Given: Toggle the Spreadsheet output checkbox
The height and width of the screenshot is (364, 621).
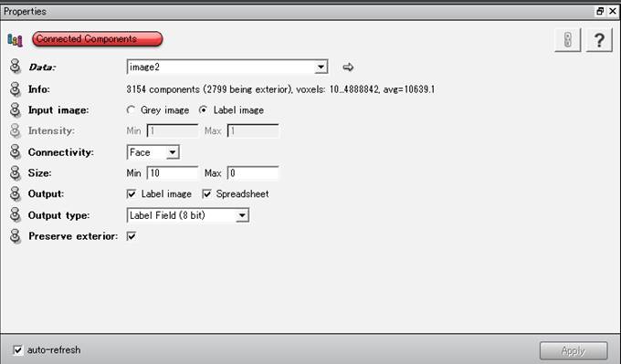Looking at the screenshot, I should pyautogui.click(x=206, y=194).
